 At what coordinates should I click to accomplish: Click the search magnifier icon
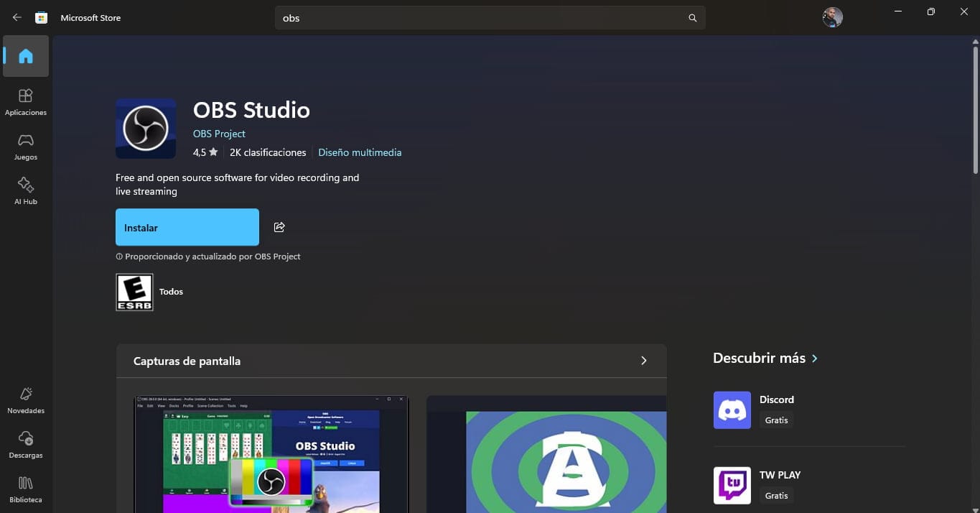click(692, 18)
